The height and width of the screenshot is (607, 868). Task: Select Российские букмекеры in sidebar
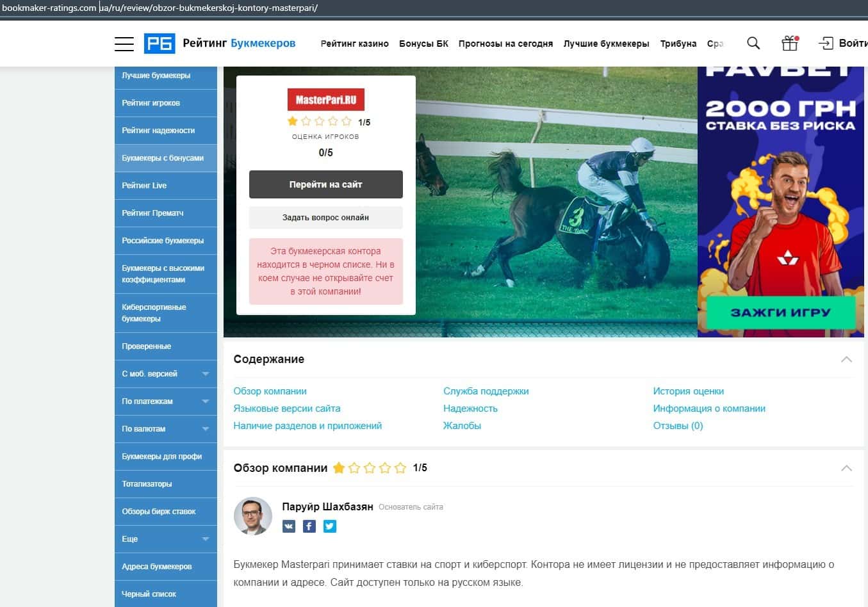tap(166, 241)
